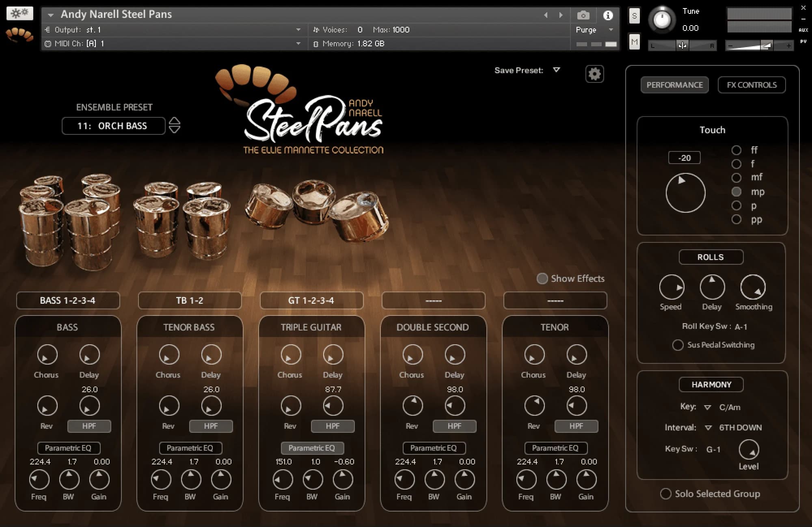Click the previous instrument arrow
This screenshot has height=527, width=812.
pos(546,15)
